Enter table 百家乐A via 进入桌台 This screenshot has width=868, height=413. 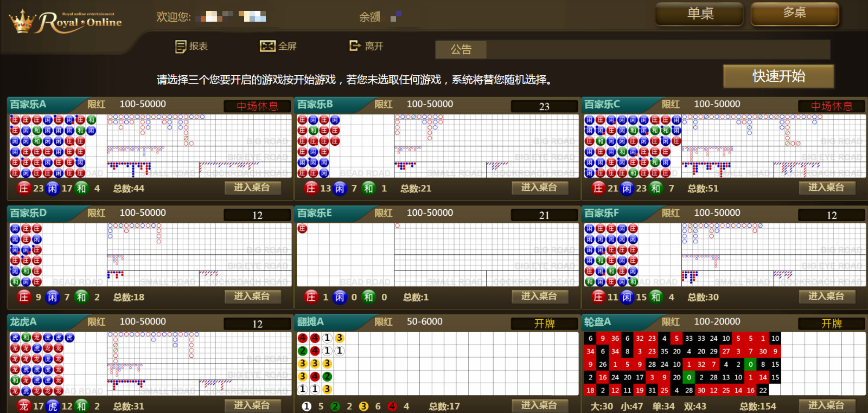[252, 188]
